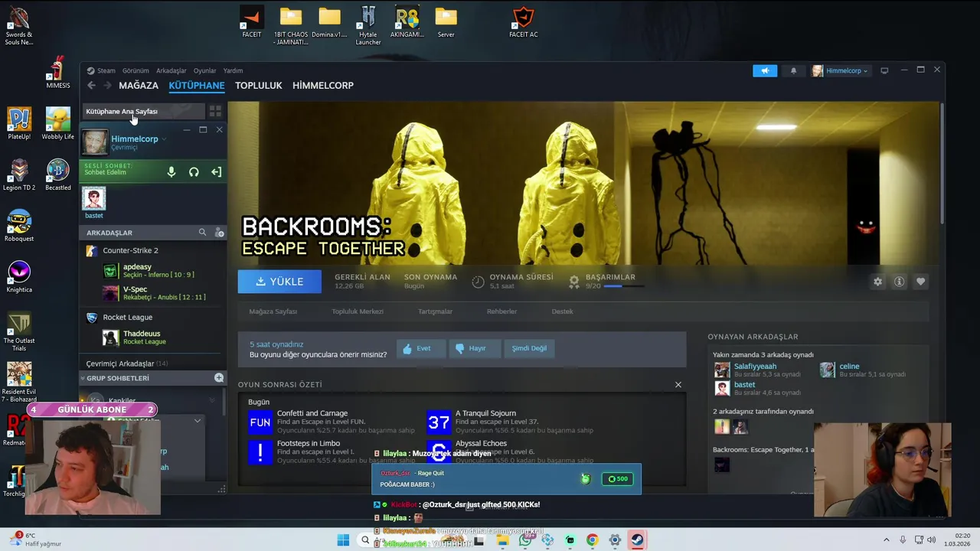Switch to KÜTÜPHANE tab
This screenshot has height=551, width=980.
point(197,86)
